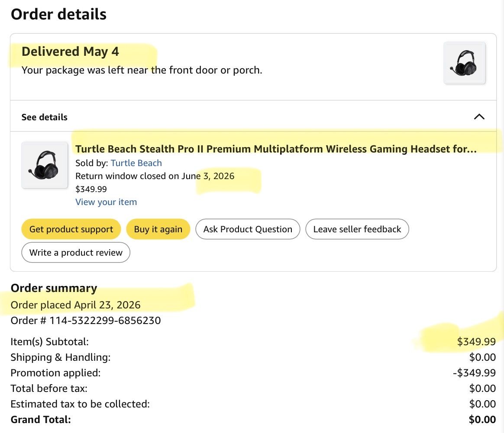Click the Item(s) Subtotal $349.99 value
This screenshot has width=504, height=433.
click(476, 341)
